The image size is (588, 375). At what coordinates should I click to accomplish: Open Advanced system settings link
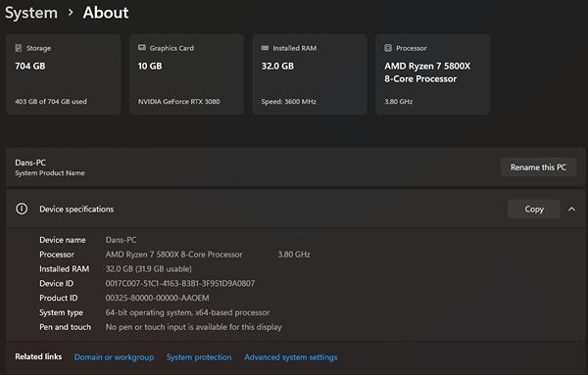tap(291, 357)
